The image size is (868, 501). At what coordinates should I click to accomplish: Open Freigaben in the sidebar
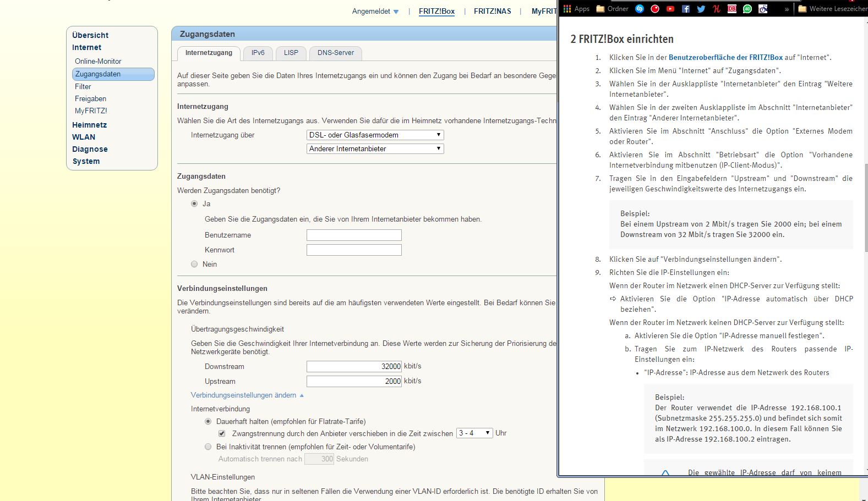[91, 98]
